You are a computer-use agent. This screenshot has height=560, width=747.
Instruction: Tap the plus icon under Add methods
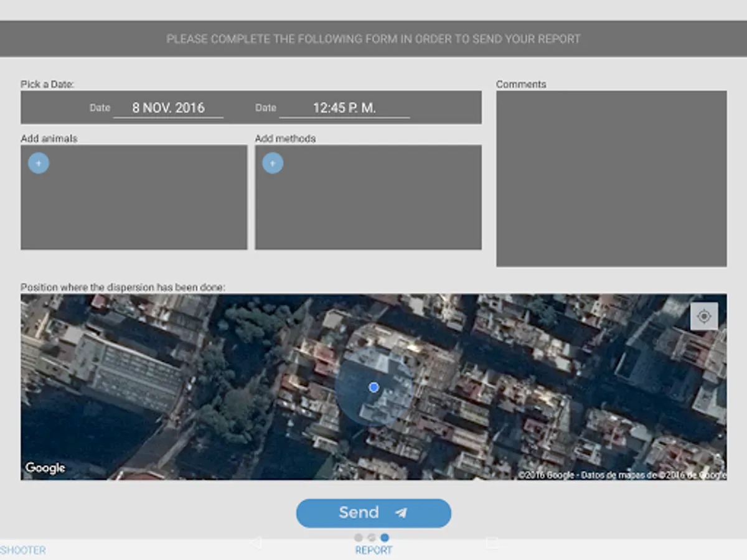273,163
